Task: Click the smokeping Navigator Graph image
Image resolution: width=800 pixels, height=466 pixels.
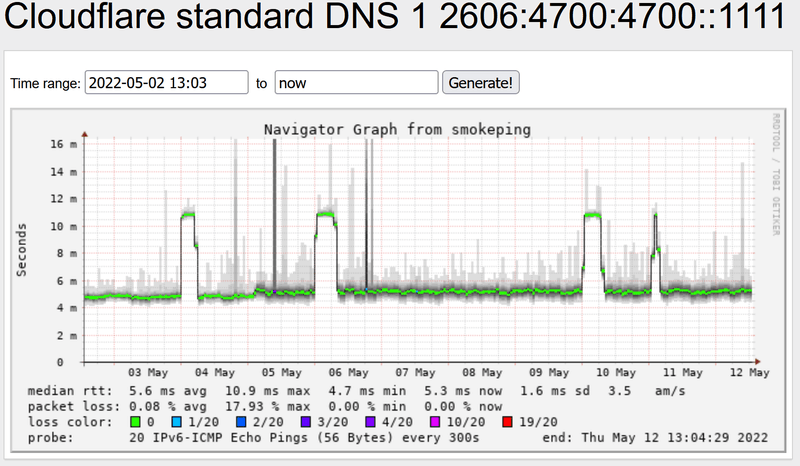Action: click(398, 280)
